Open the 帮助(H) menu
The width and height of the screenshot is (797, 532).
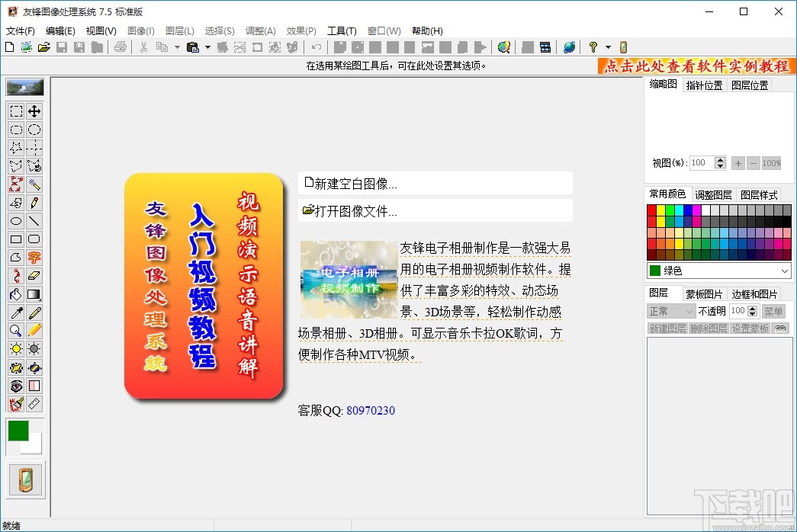427,31
